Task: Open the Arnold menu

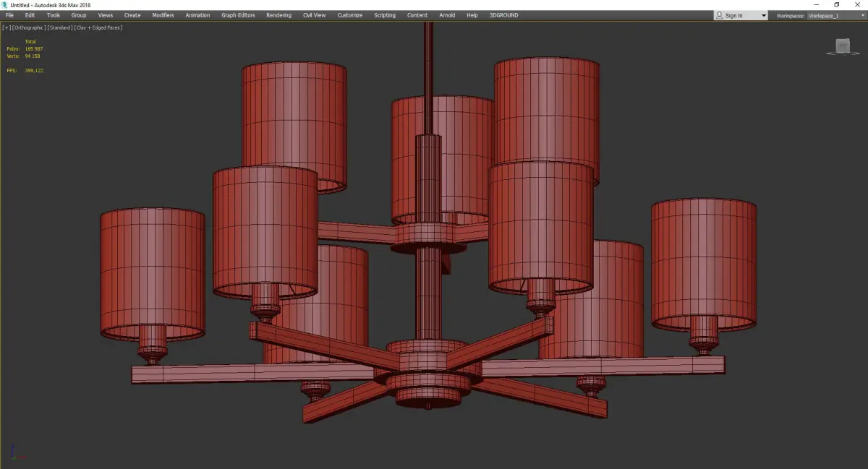Action: tap(448, 15)
